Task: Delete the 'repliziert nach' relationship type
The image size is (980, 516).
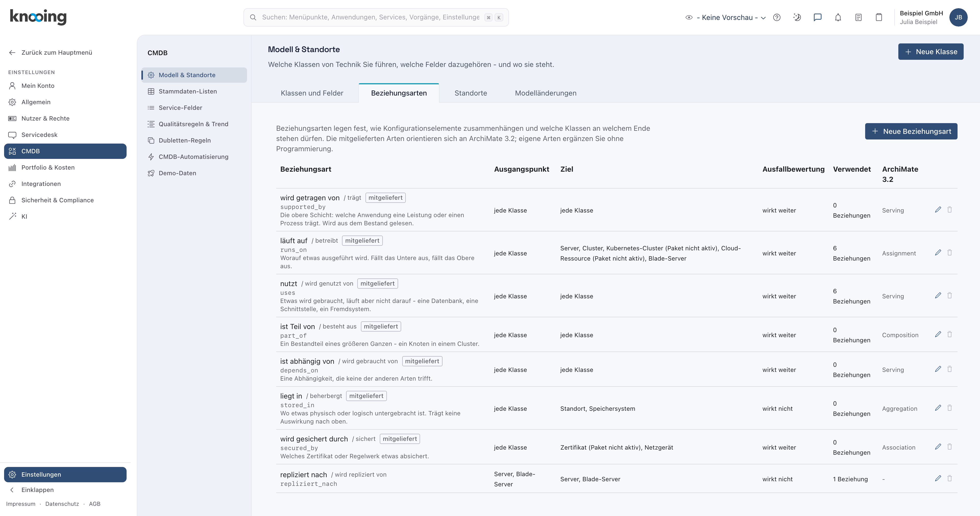Action: point(950,479)
